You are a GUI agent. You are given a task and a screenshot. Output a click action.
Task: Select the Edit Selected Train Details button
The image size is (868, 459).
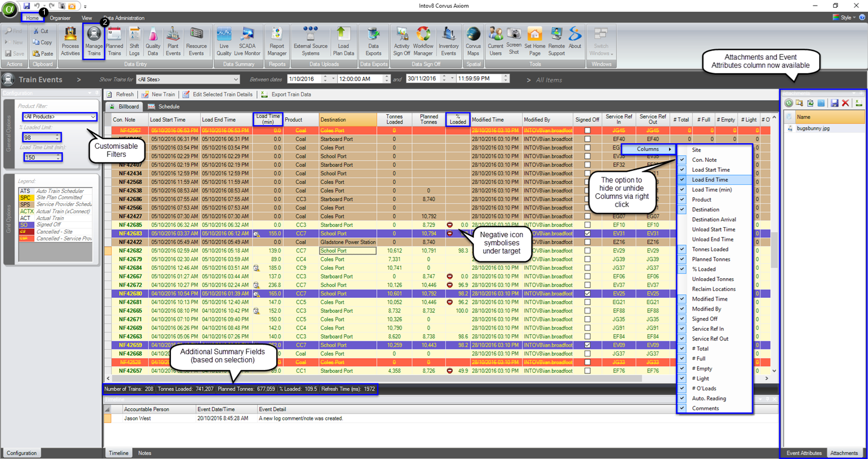[217, 95]
